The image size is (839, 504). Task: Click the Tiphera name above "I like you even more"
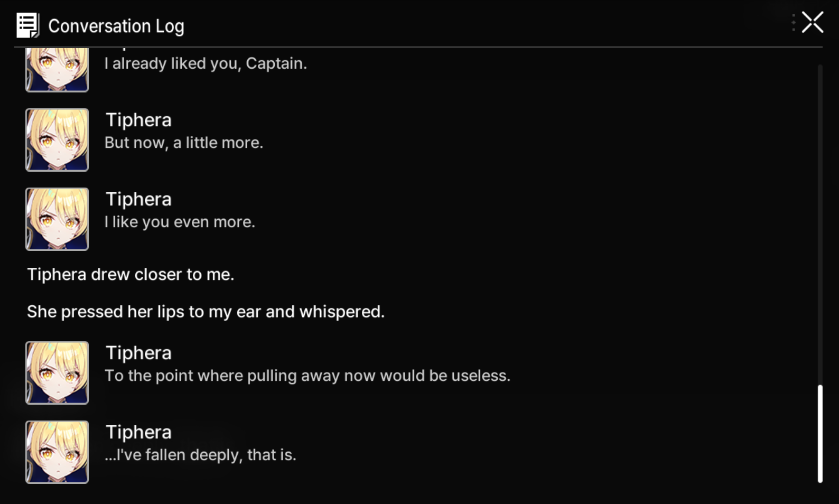(x=138, y=199)
